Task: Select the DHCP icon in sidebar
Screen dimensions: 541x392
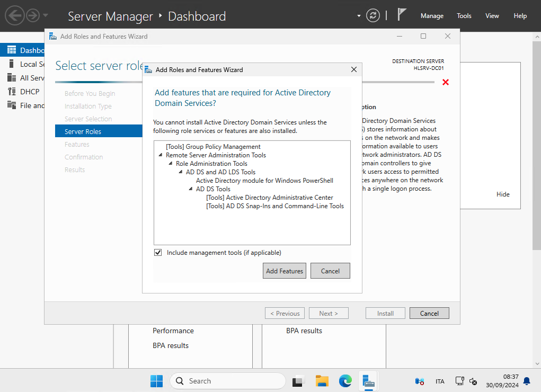Action: 12,92
